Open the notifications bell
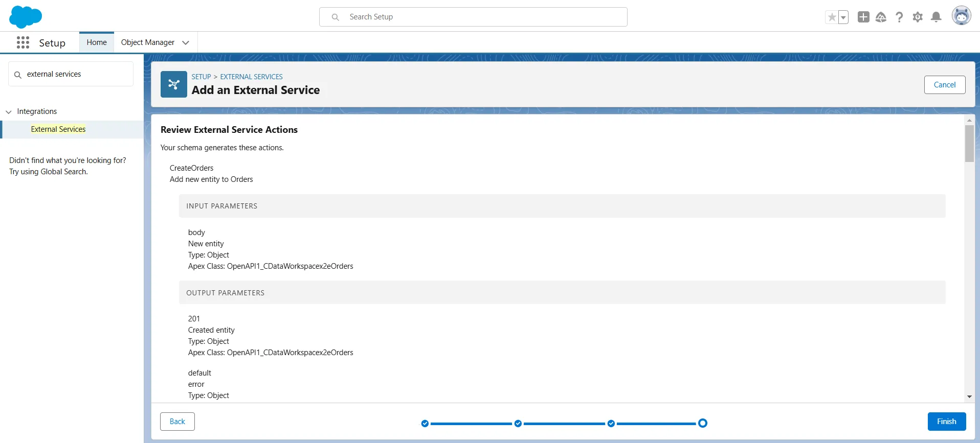Screen dimensions: 980x443 (x=936, y=17)
